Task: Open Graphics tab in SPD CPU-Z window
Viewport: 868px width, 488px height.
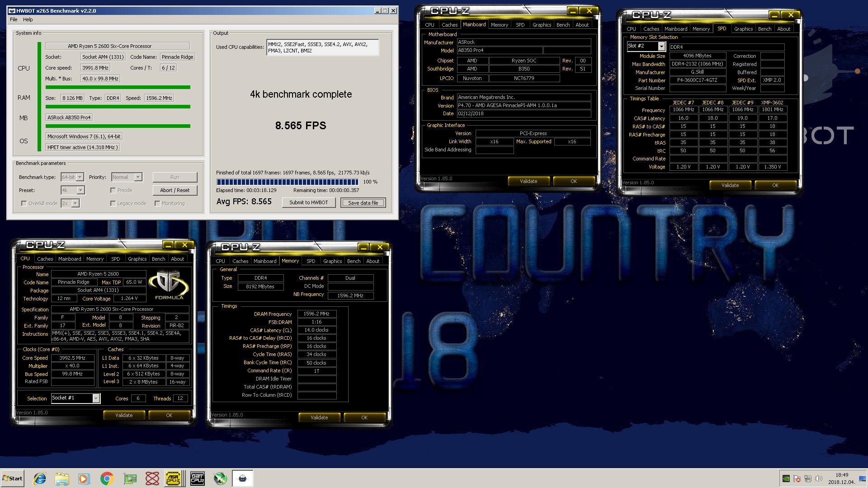Action: click(x=743, y=29)
